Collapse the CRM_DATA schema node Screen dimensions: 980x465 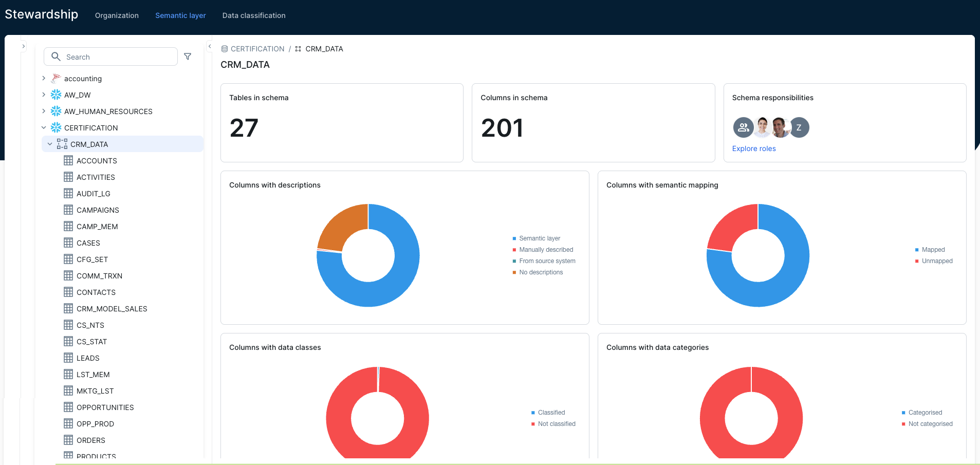click(50, 144)
